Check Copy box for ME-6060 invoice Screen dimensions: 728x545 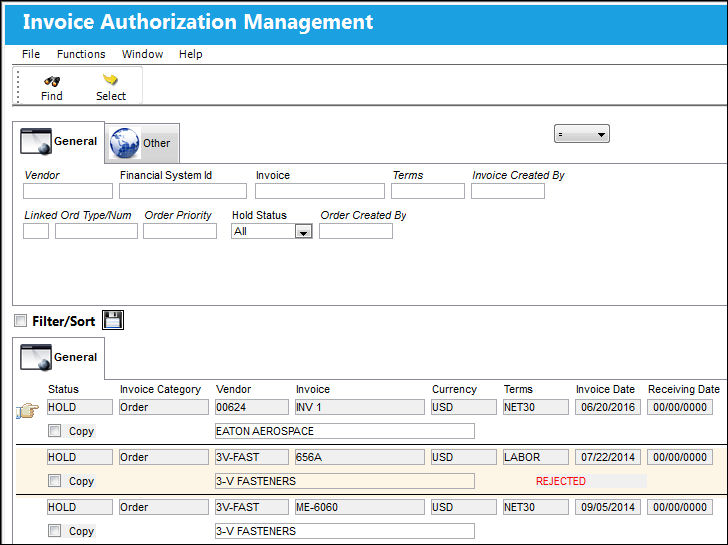(55, 530)
